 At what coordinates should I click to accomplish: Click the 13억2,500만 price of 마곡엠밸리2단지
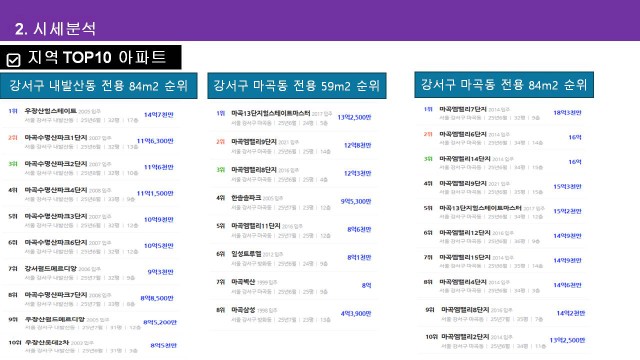coord(567,340)
